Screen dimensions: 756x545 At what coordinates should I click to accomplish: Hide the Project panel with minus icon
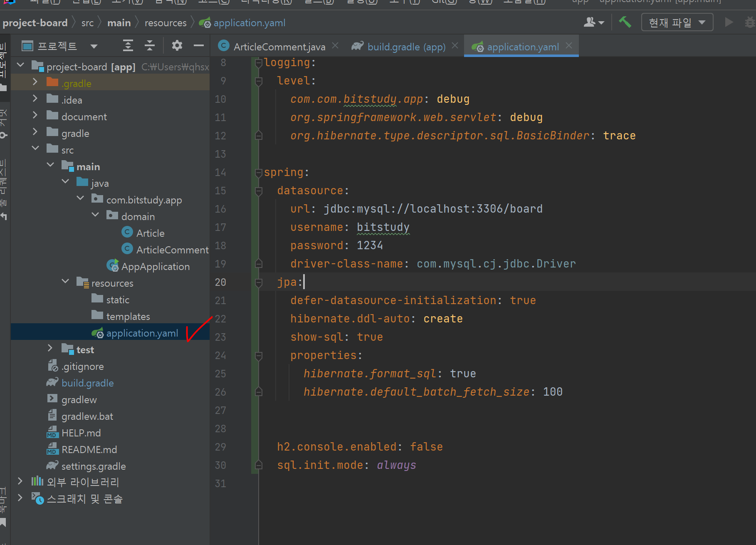199,45
